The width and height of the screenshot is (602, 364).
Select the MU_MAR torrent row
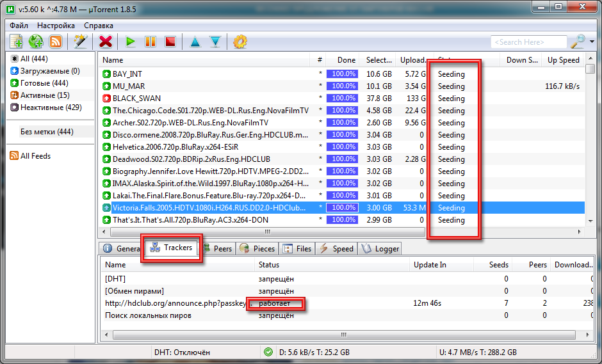coord(342,86)
